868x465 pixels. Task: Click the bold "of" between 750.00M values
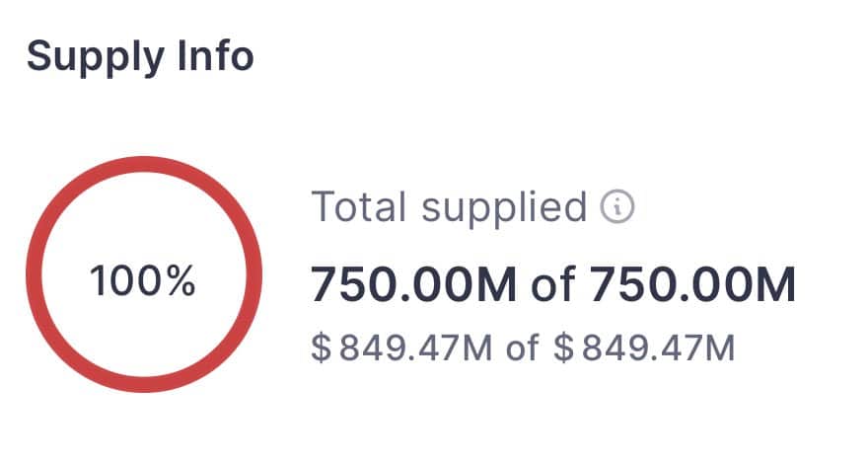click(x=553, y=286)
